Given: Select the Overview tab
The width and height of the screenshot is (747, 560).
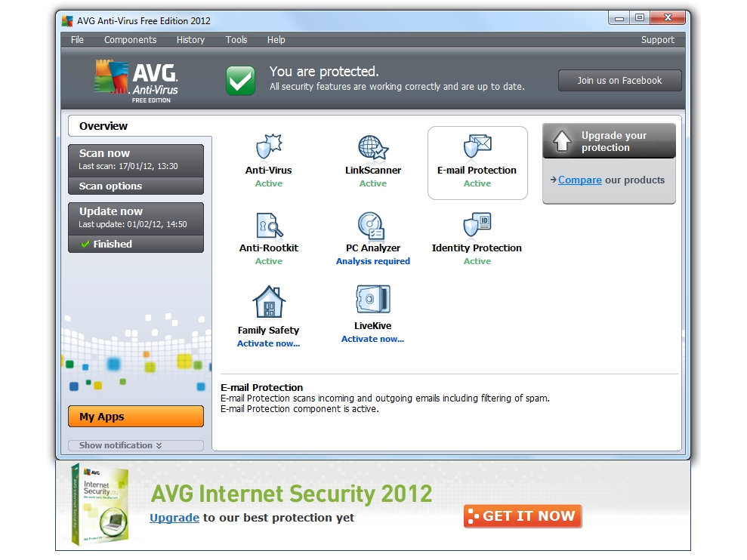Looking at the screenshot, I should click(x=140, y=126).
